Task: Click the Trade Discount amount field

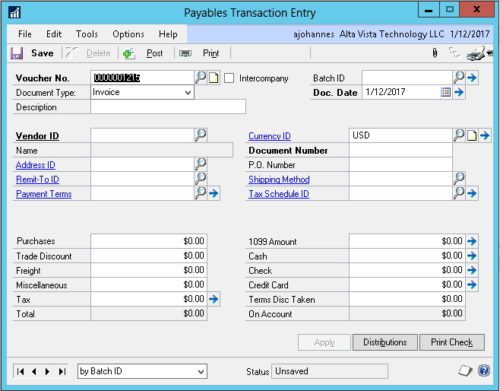Action: 149,256
